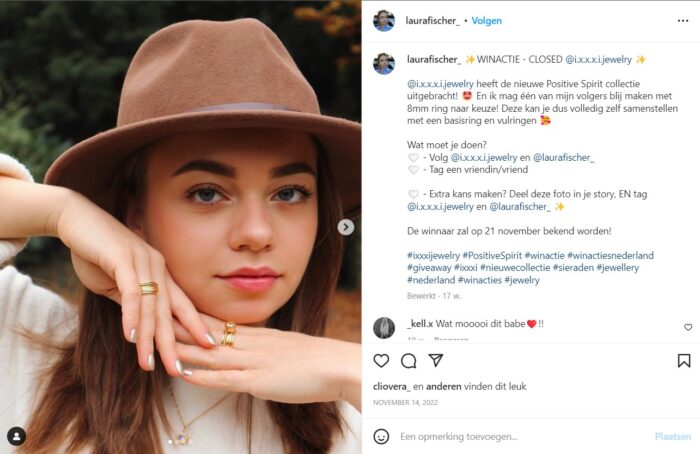The height and width of the screenshot is (454, 700).
Task: Go to next photo with arrow
Action: (x=346, y=227)
